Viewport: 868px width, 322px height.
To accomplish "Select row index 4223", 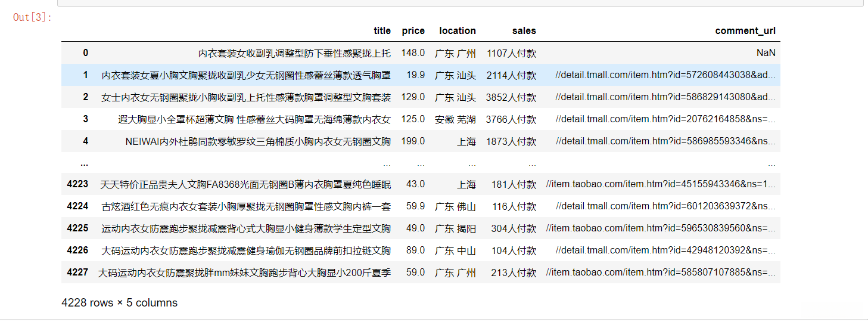I will click(77, 184).
